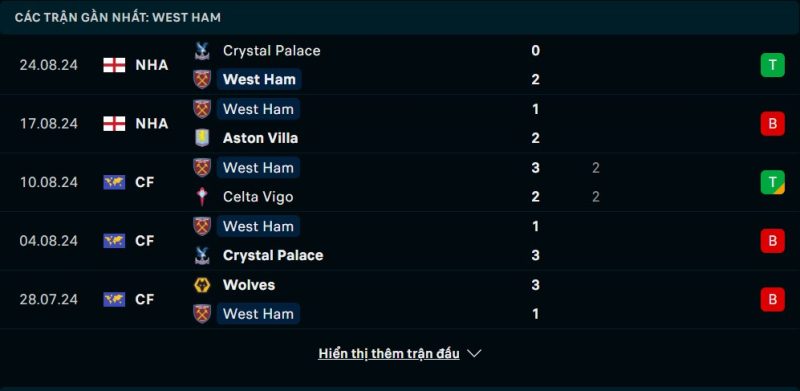The height and width of the screenshot is (391, 800).
Task: Click the green T badge for the Celta Vigo match
Action: (x=772, y=182)
